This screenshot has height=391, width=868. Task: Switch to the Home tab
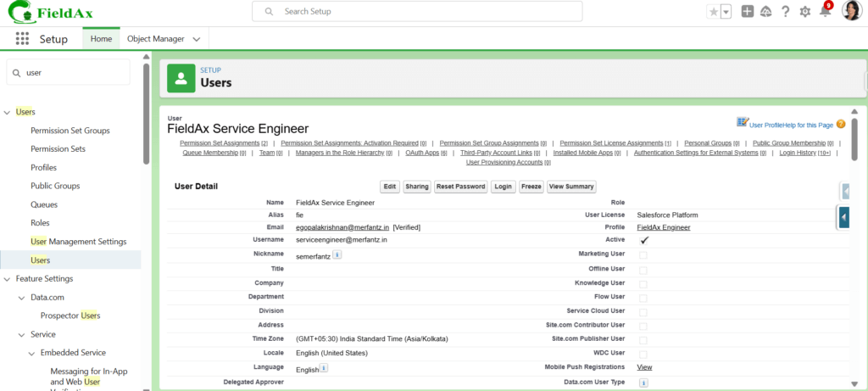102,39
